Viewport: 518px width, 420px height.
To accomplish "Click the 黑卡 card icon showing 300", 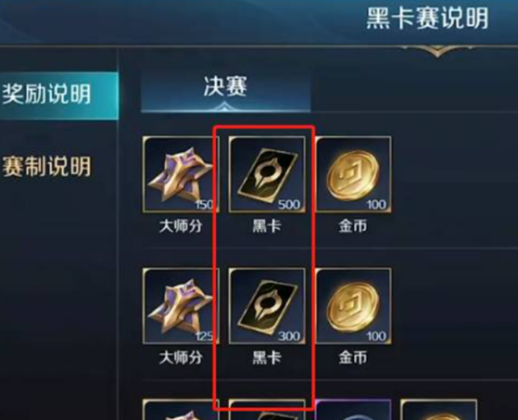I will (267, 306).
